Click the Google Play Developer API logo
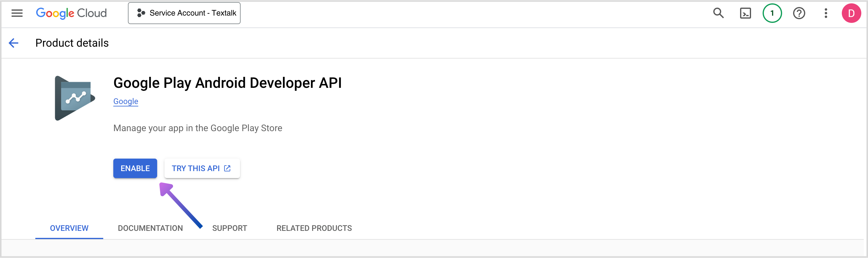The image size is (868, 258). click(75, 98)
